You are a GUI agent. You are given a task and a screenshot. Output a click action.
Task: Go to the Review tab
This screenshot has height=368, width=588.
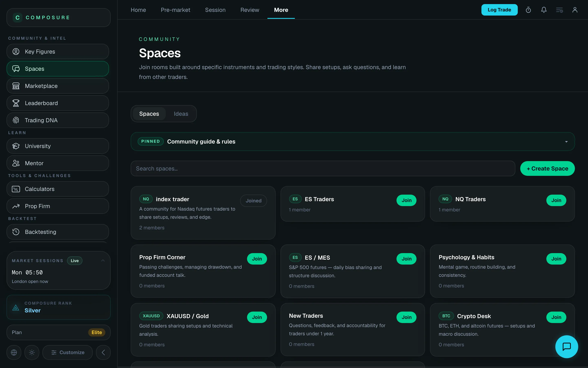click(x=250, y=10)
